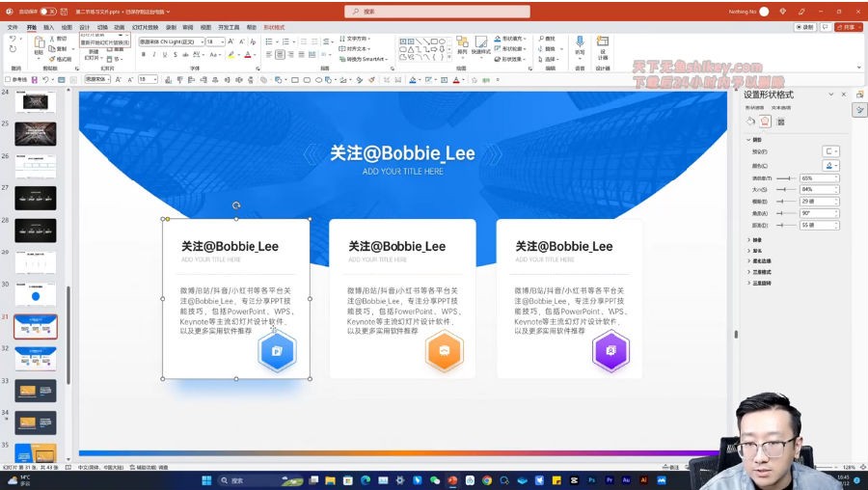Toggle Bold formatting in the ribbon

coord(144,54)
